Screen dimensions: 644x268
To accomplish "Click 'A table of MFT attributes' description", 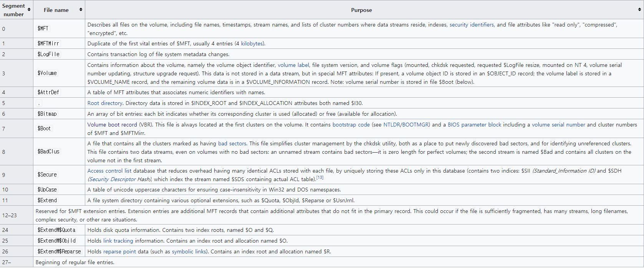I will click(176, 92).
